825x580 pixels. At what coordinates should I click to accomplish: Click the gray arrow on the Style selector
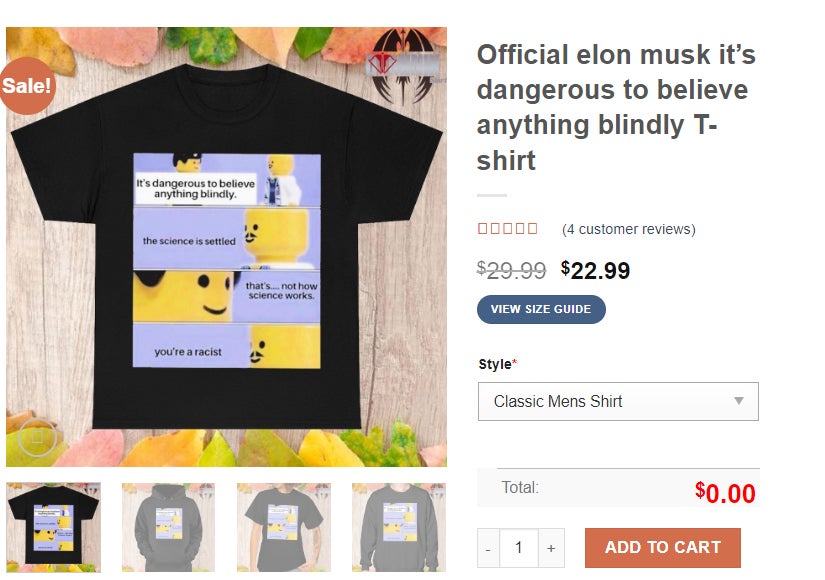(738, 400)
